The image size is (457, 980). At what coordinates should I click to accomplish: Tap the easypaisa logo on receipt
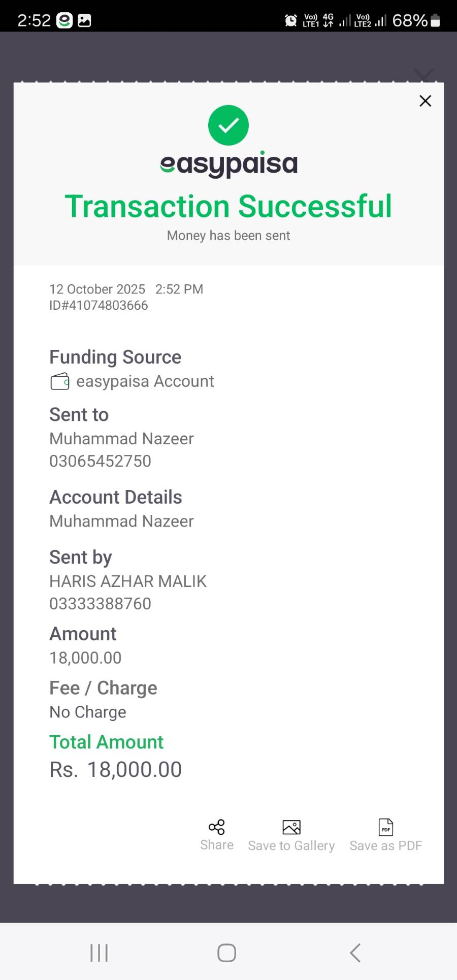coord(228,164)
